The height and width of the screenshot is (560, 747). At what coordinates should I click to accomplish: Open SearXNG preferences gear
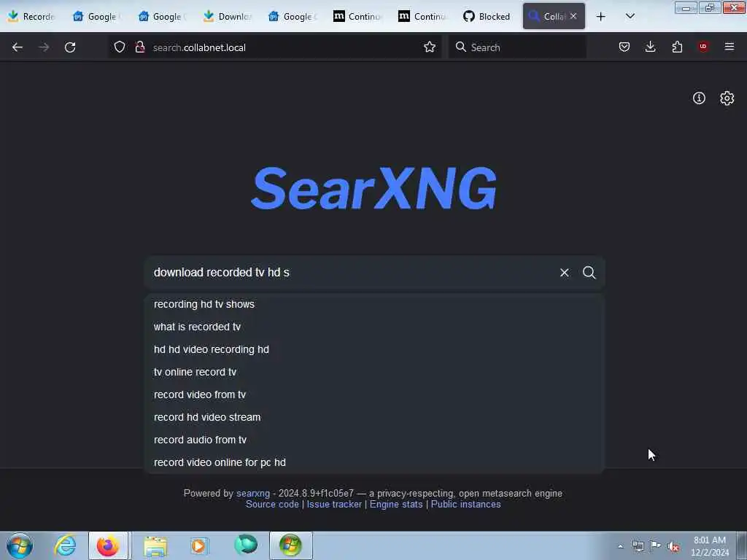pos(727,98)
